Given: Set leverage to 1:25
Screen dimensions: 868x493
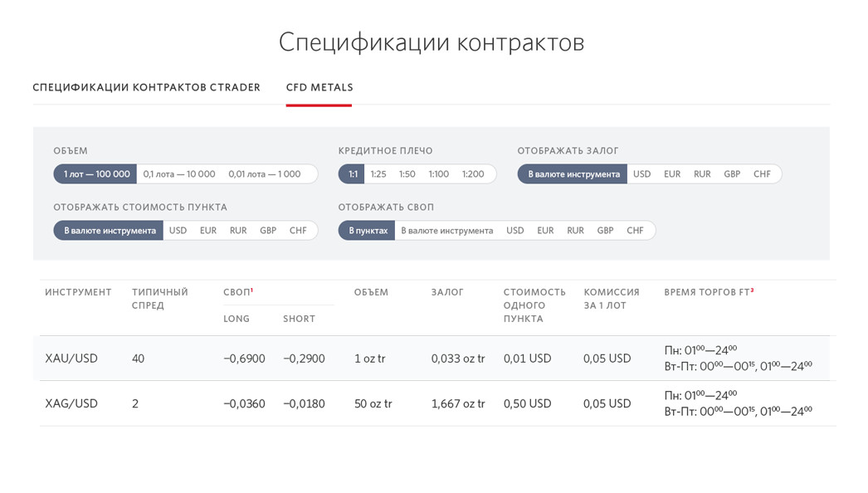Looking at the screenshot, I should [x=378, y=174].
